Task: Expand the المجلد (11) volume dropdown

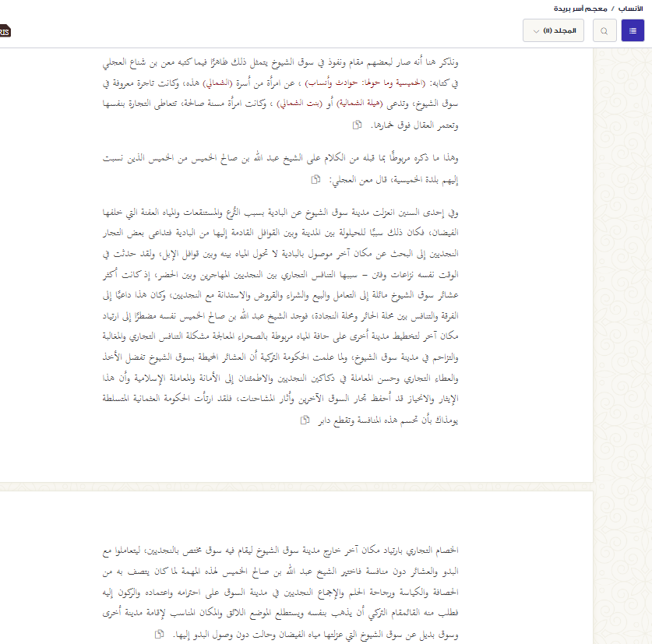Action: (x=553, y=31)
